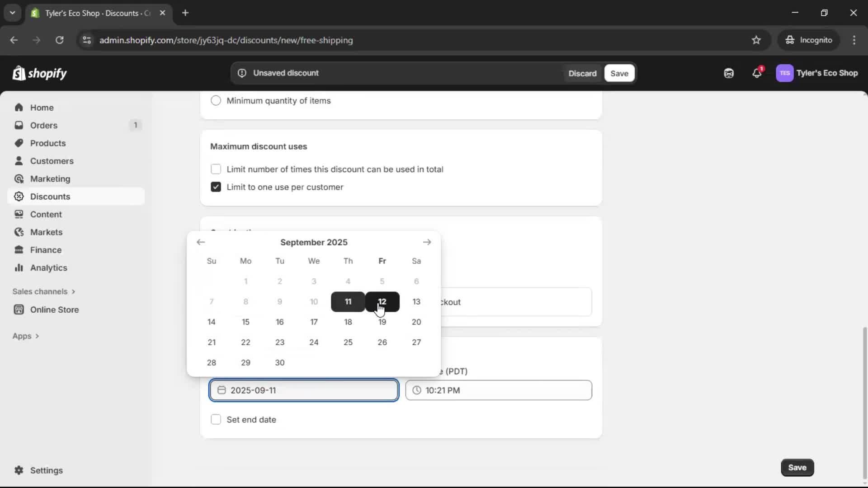Open Shopify notifications bell
868x488 pixels.
point(757,73)
